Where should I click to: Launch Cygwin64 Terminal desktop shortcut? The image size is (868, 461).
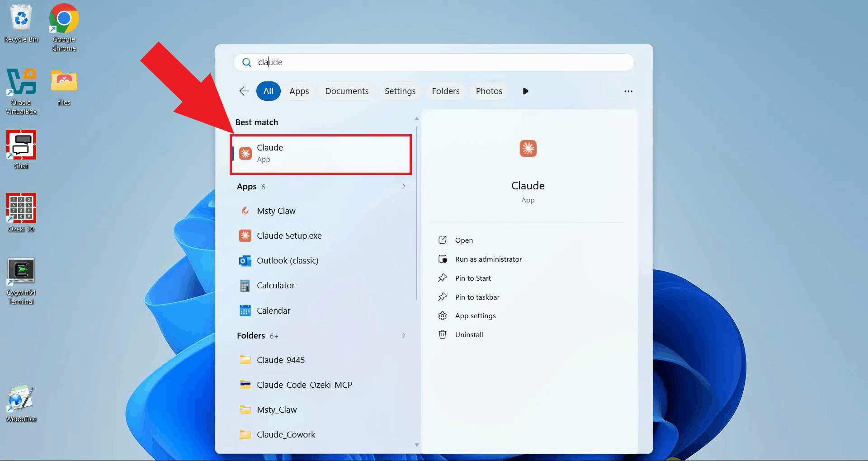coord(21,281)
